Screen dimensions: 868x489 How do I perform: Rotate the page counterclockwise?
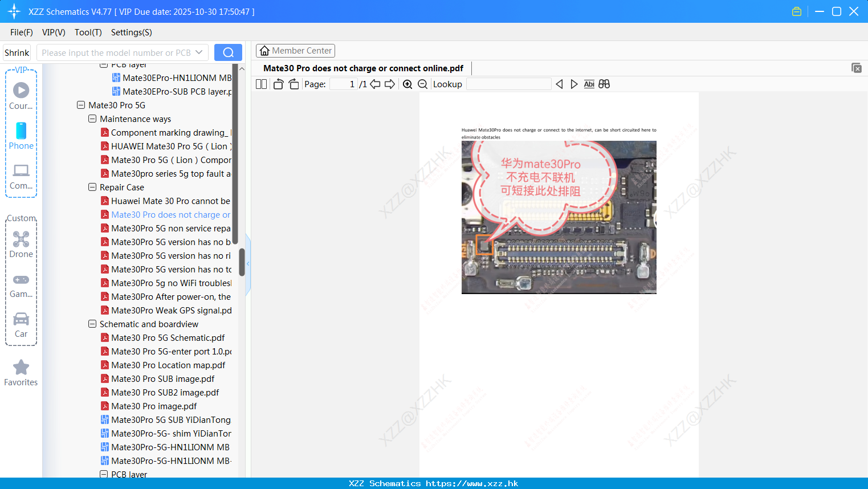point(278,84)
